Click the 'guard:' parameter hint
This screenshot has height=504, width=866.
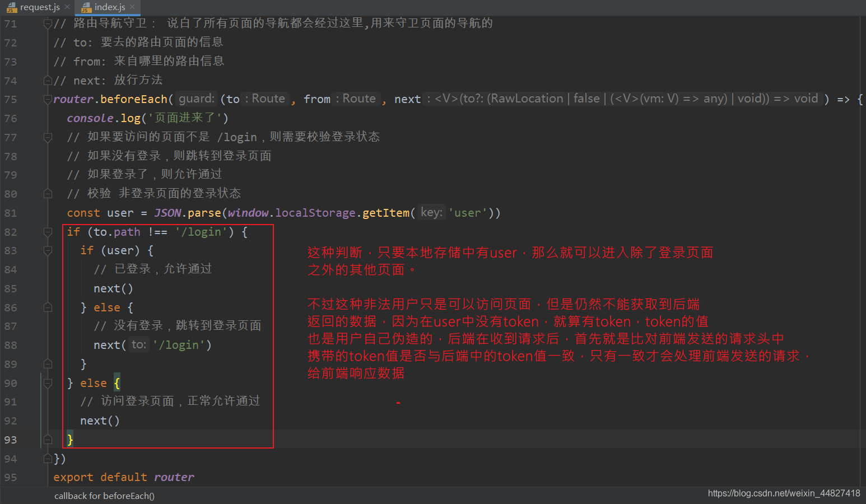tap(197, 99)
